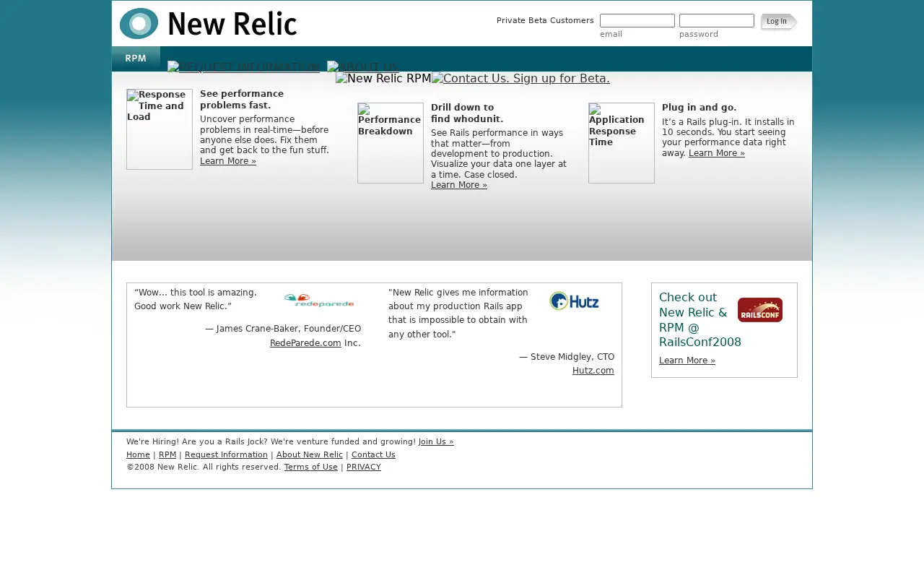Image resolution: width=924 pixels, height=578 pixels.
Task: Open the Performance Breakdown thumbnail
Action: tap(391, 143)
